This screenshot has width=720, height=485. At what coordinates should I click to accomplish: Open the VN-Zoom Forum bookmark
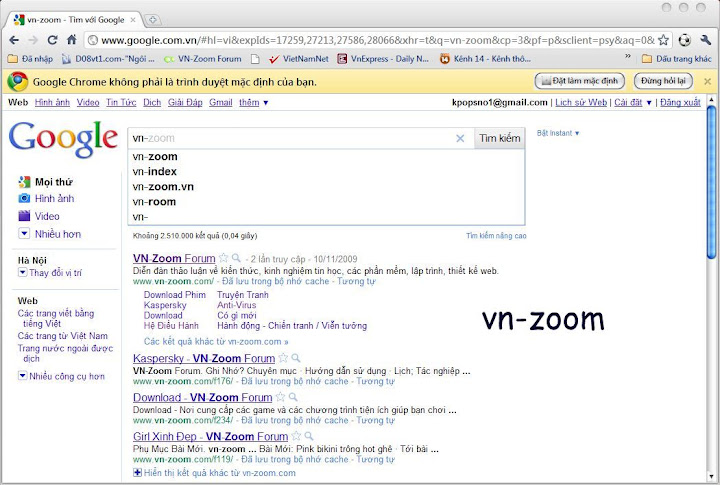[x=203, y=59]
